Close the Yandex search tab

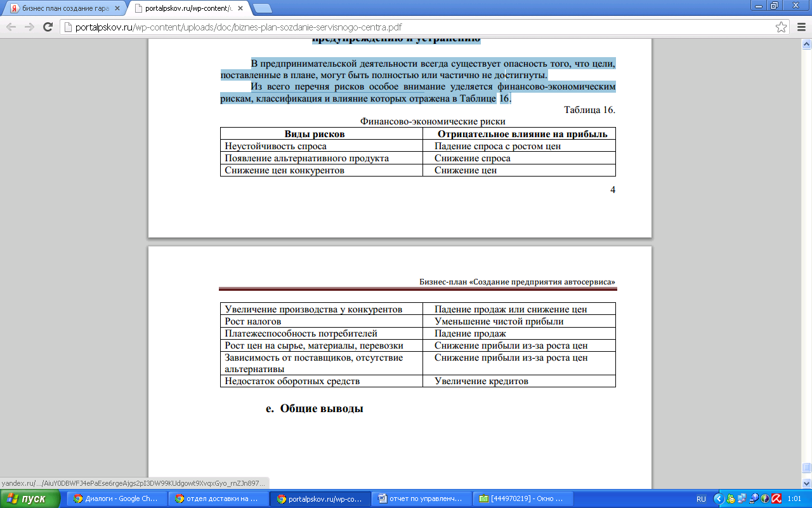click(117, 8)
